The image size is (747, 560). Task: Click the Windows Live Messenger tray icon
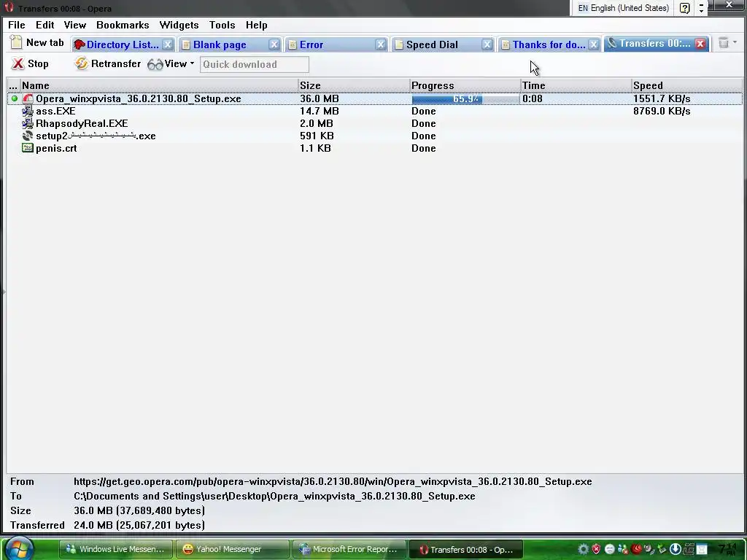622,549
